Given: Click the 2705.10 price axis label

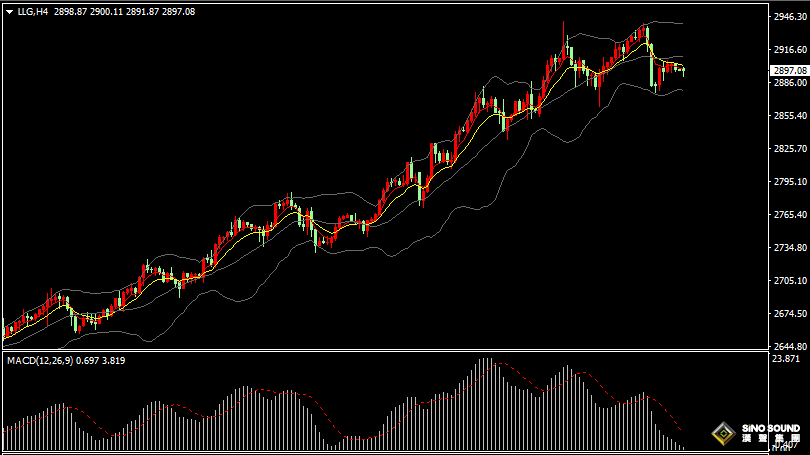Looking at the screenshot, I should 788,281.
